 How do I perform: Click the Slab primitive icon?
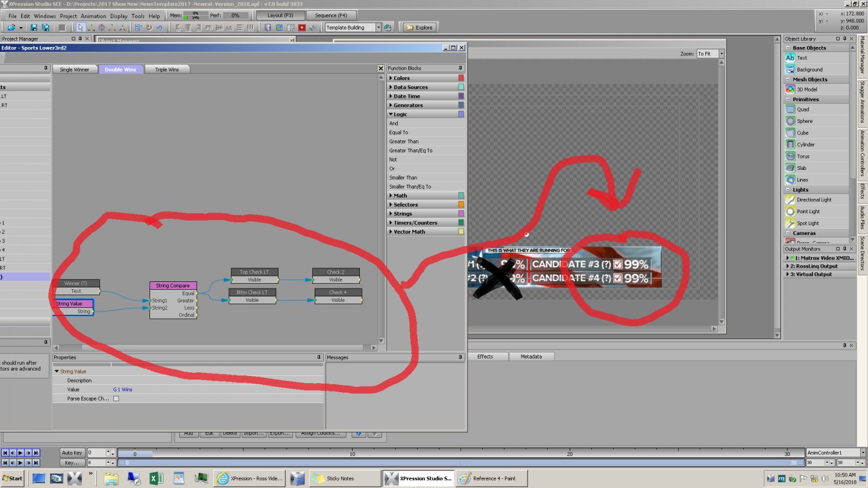point(790,168)
